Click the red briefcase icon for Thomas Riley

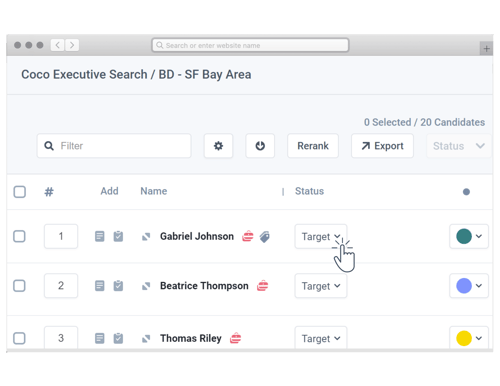[x=235, y=338]
